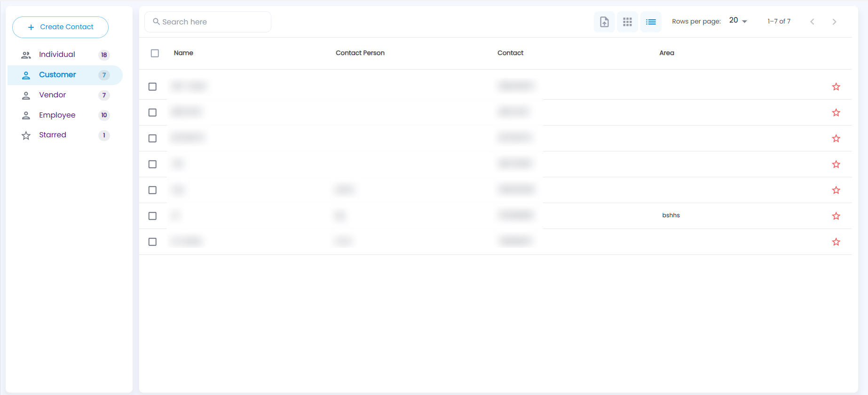Star the fourth contact row
Viewport: 868px width, 395px height.
[836, 164]
